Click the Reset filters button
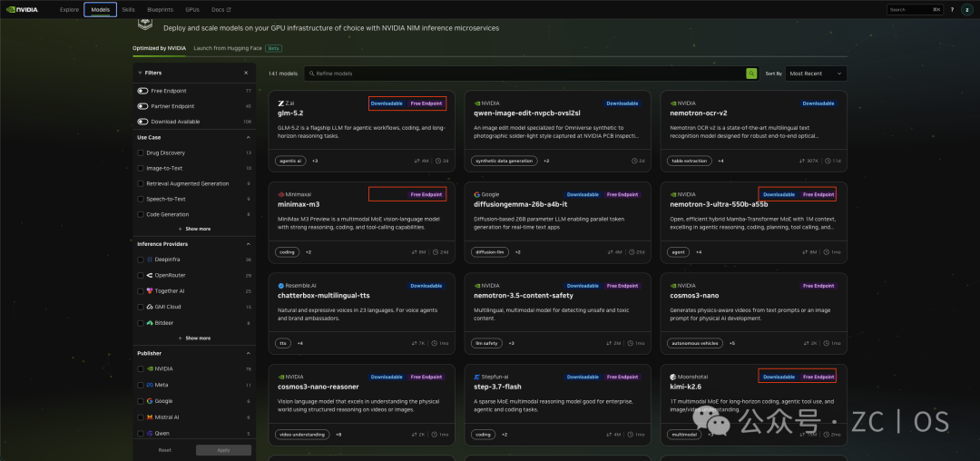 [x=164, y=450]
